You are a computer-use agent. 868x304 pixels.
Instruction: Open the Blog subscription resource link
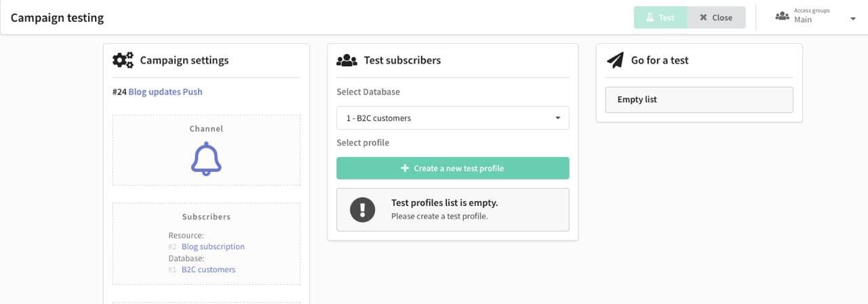[x=213, y=246]
